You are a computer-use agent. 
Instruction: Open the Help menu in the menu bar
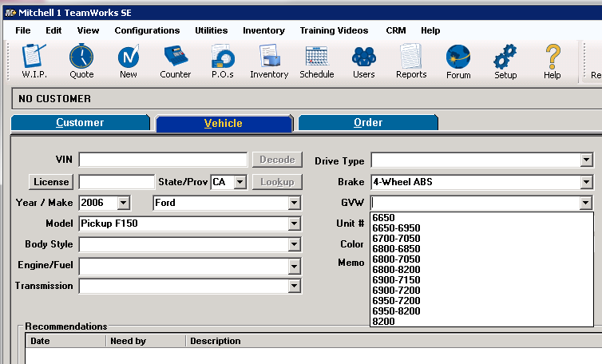[x=430, y=30]
